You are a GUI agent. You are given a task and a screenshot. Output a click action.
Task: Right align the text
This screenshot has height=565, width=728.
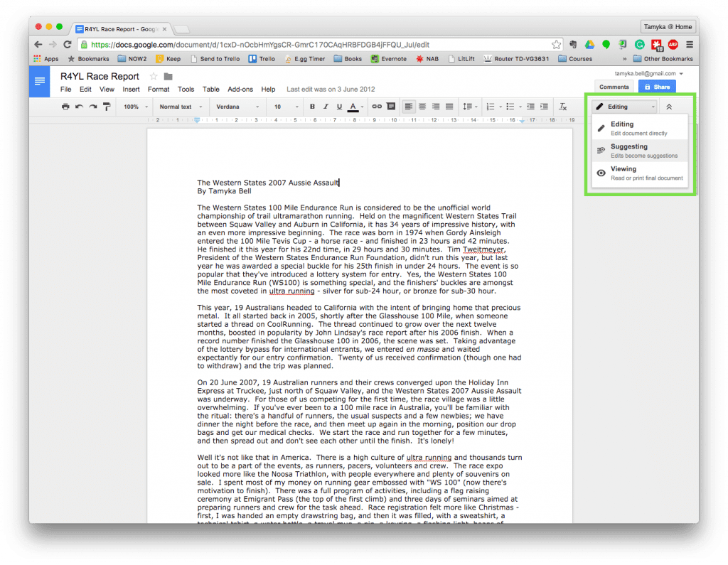[436, 107]
